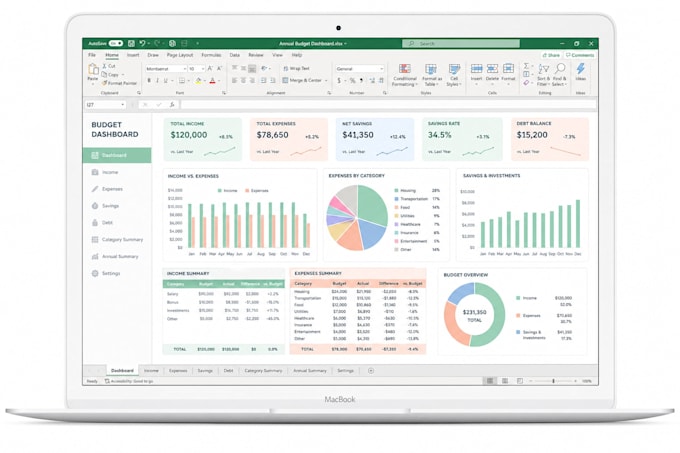Increase font size with larger A icon
This screenshot has width=680, height=453.
pyautogui.click(x=210, y=68)
